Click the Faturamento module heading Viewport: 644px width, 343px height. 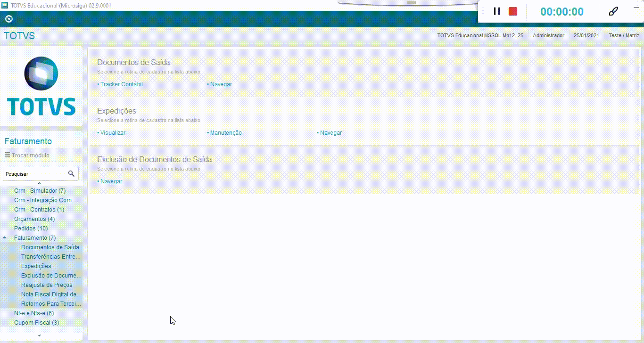pos(28,141)
